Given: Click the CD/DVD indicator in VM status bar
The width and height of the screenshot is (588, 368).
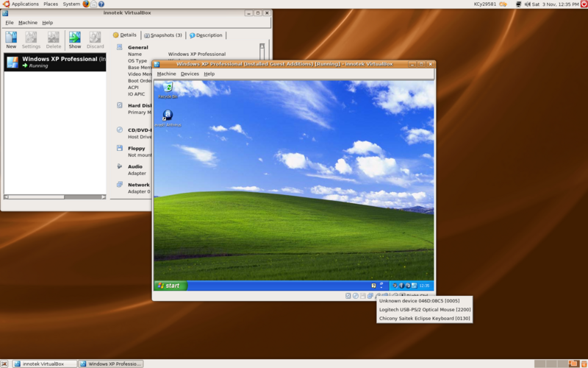Looking at the screenshot, I should click(356, 296).
